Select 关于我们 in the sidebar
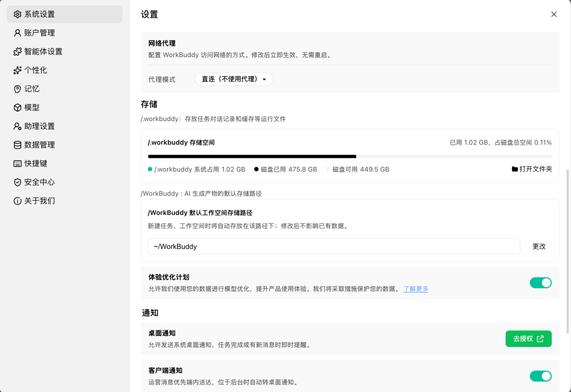The width and height of the screenshot is (571, 392). (65, 201)
